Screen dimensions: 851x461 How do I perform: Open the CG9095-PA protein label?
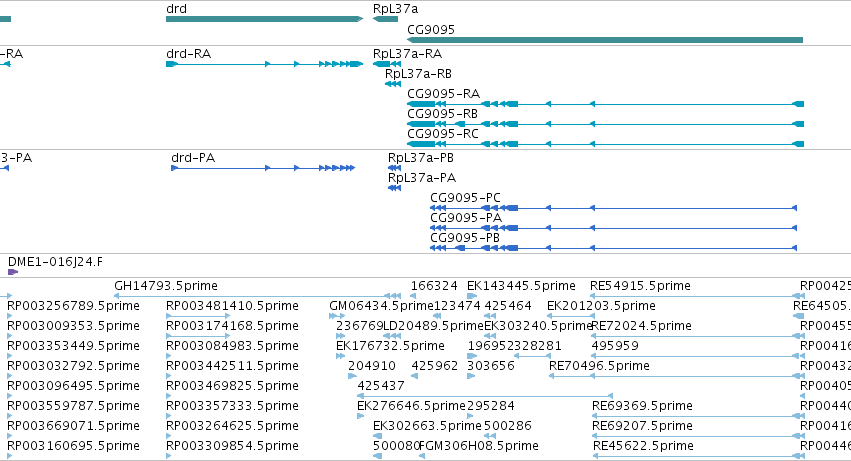pyautogui.click(x=466, y=218)
